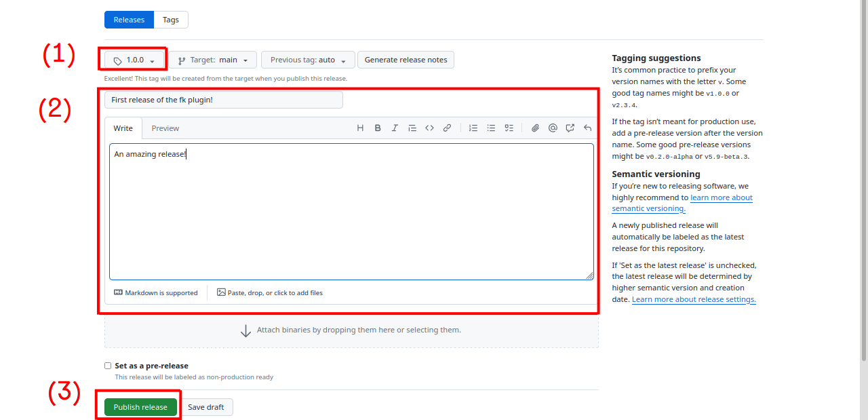Click Paste, drop, or click to add files
The height and width of the screenshot is (420, 868).
click(270, 292)
